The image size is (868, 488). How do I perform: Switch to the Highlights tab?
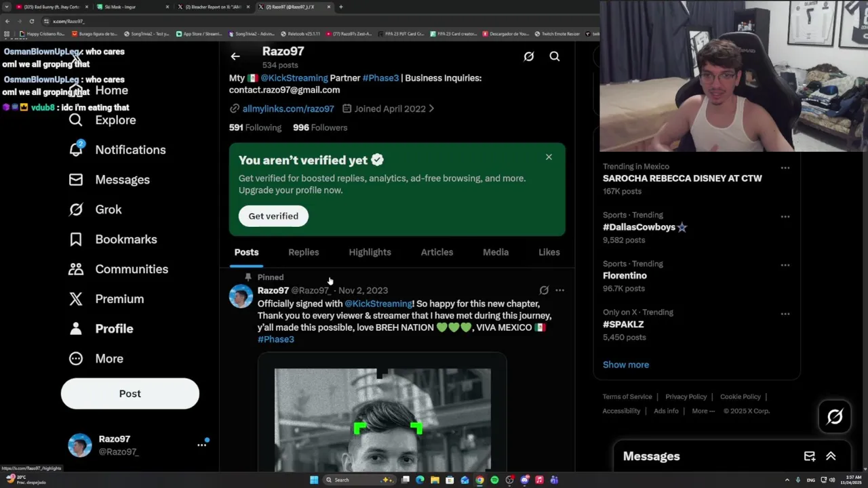[x=370, y=252]
